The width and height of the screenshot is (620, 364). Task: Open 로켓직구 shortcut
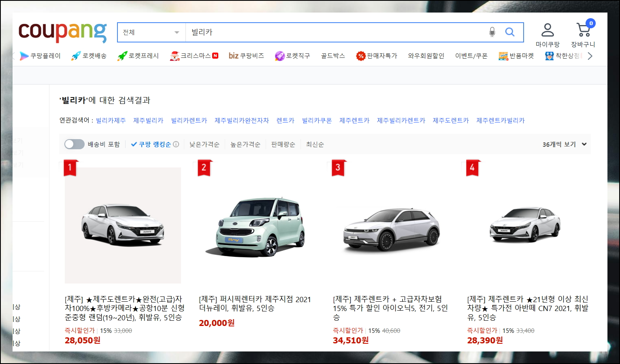pos(292,56)
